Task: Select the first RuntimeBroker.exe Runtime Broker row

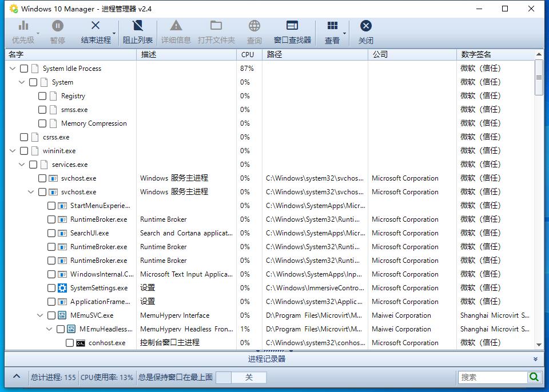Action: pyautogui.click(x=269, y=219)
